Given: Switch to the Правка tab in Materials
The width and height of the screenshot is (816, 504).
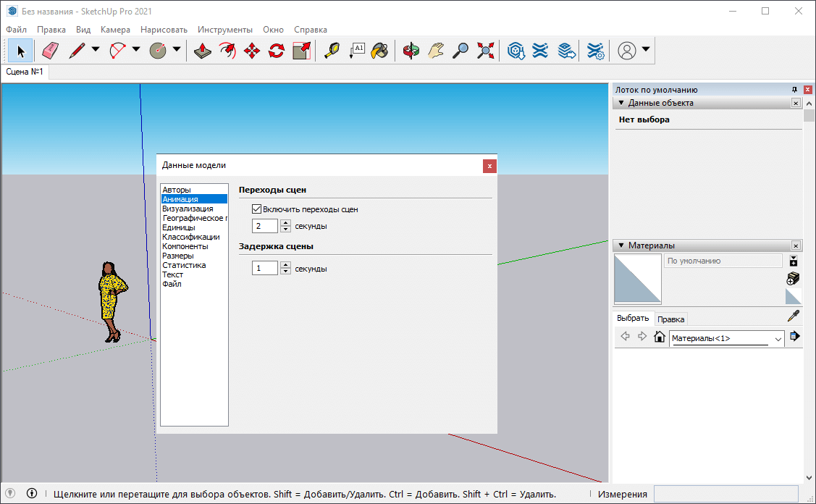Looking at the screenshot, I should point(670,319).
